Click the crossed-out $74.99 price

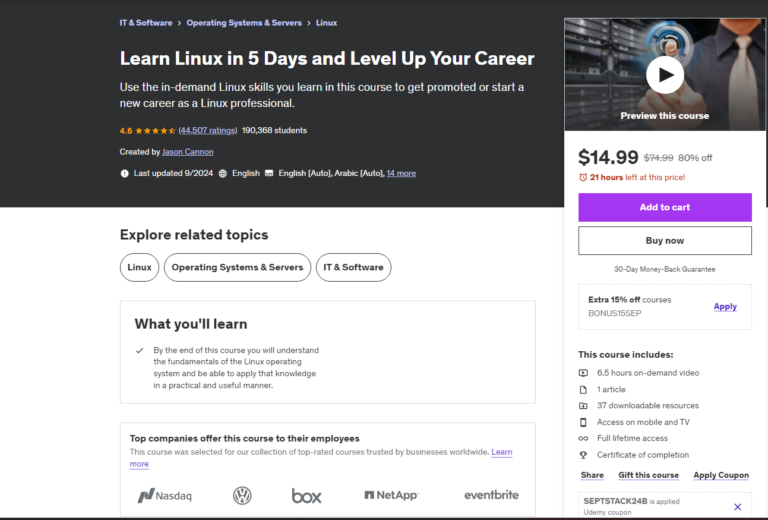[658, 158]
